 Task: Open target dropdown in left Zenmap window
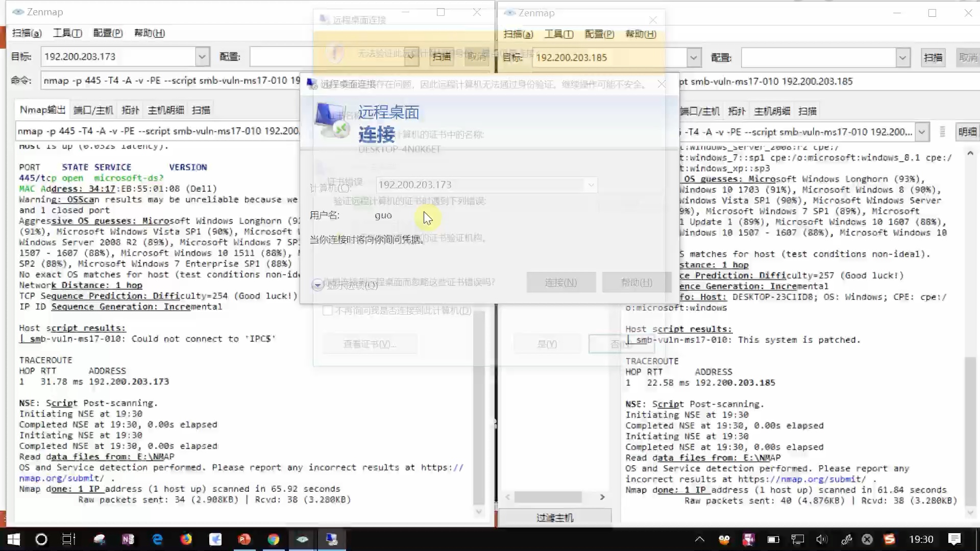click(x=202, y=57)
